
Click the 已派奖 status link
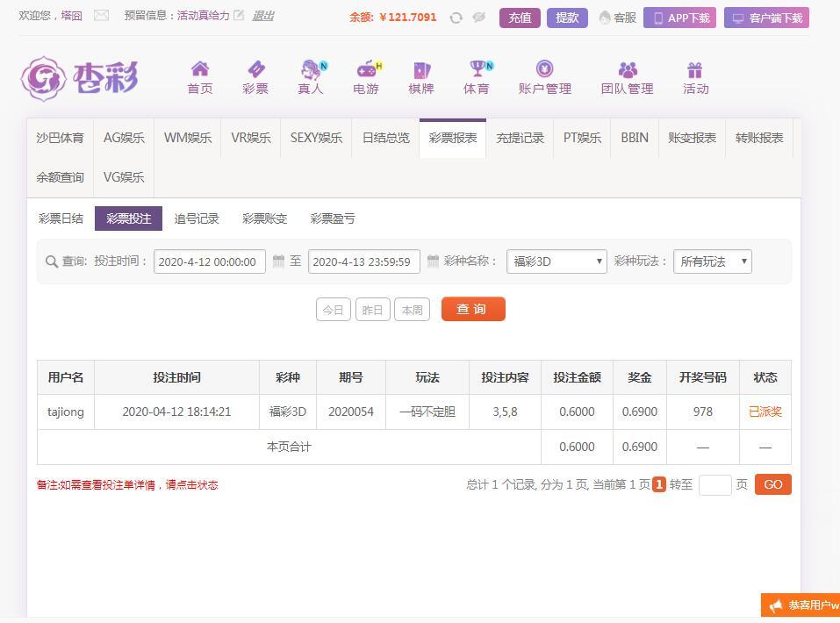[765, 412]
